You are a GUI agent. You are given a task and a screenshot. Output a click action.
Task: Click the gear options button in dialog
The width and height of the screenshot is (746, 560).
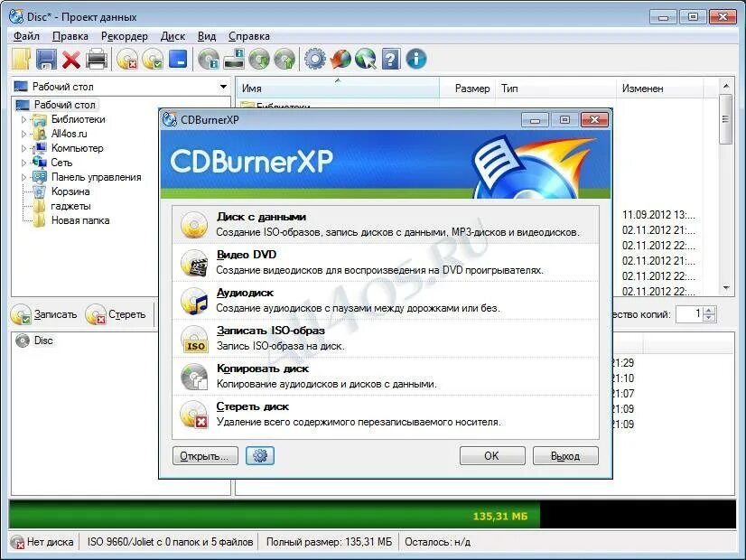[x=260, y=456]
